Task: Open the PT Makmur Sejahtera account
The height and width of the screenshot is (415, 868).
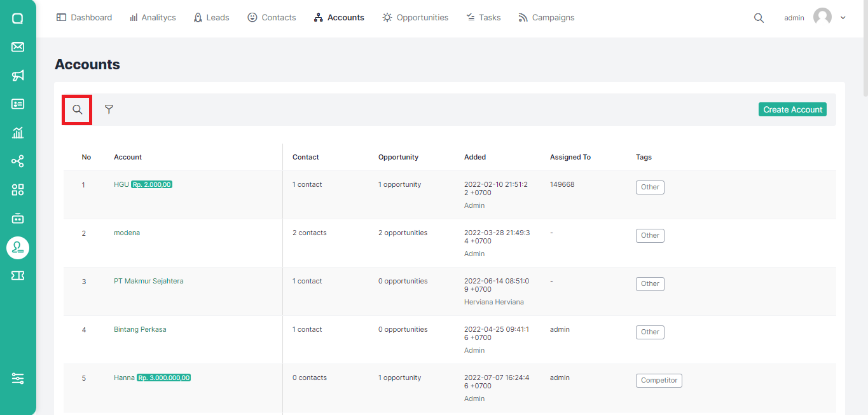Action: (148, 281)
